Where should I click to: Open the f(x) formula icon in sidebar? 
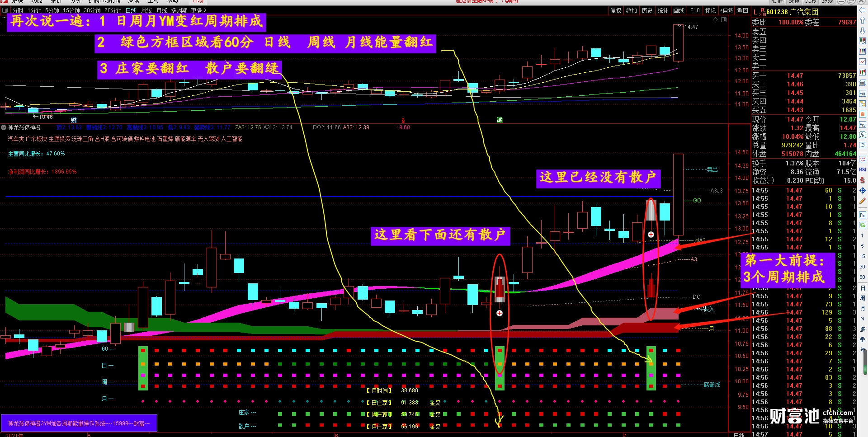(x=863, y=135)
